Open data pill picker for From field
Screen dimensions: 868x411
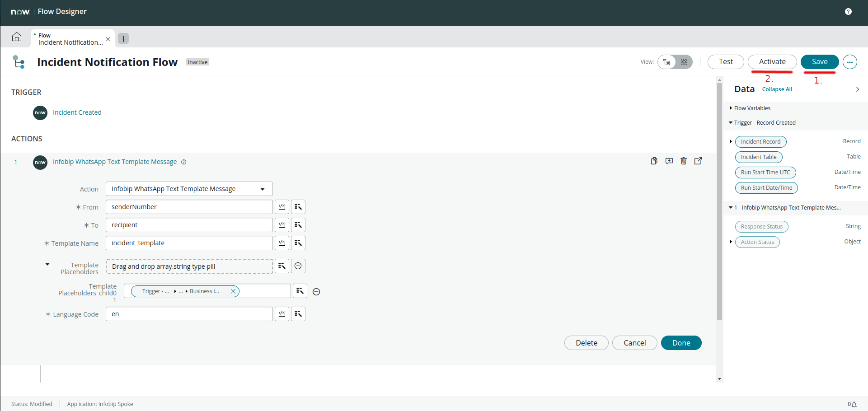tap(298, 207)
